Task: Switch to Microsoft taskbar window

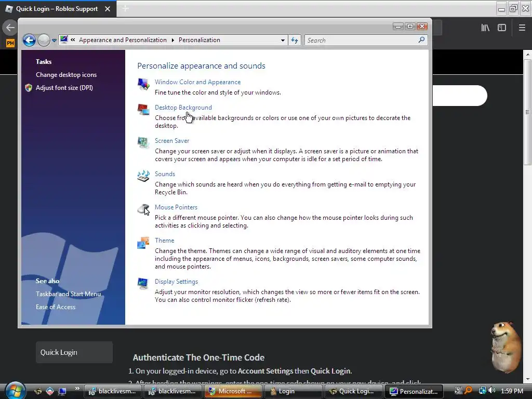Action: point(232,391)
